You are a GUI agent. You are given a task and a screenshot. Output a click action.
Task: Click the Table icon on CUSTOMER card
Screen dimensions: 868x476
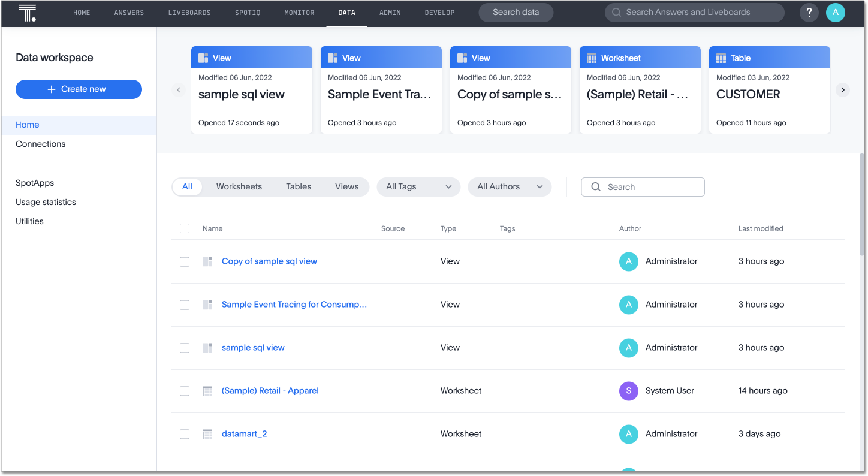click(x=722, y=57)
